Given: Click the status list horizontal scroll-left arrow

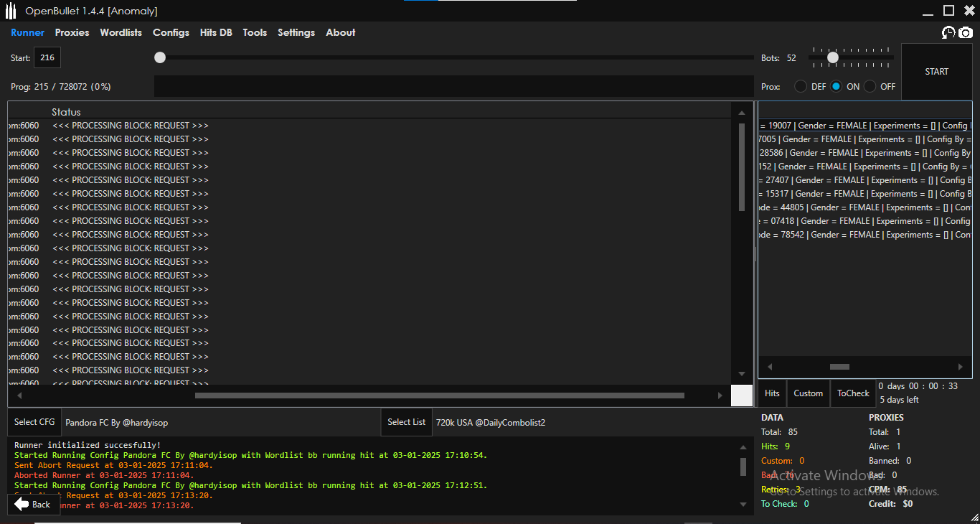Looking at the screenshot, I should coord(19,396).
